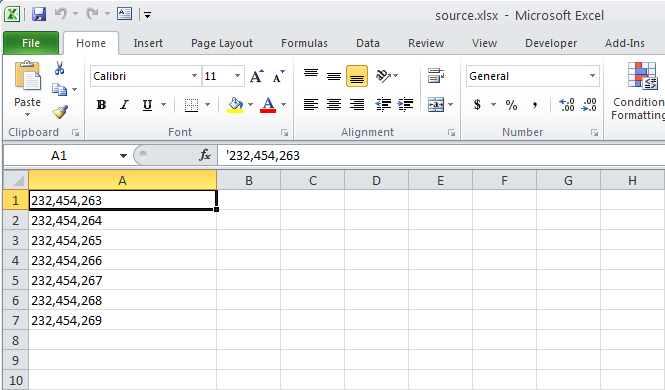665x390 pixels.
Task: Open the font size 11 dropdown
Action: [x=237, y=76]
